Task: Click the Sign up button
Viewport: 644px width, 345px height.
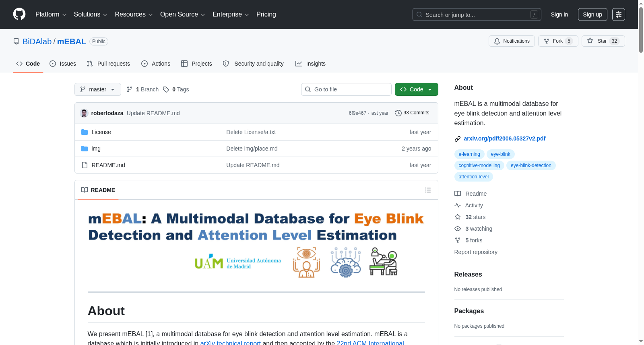Action: point(592,14)
